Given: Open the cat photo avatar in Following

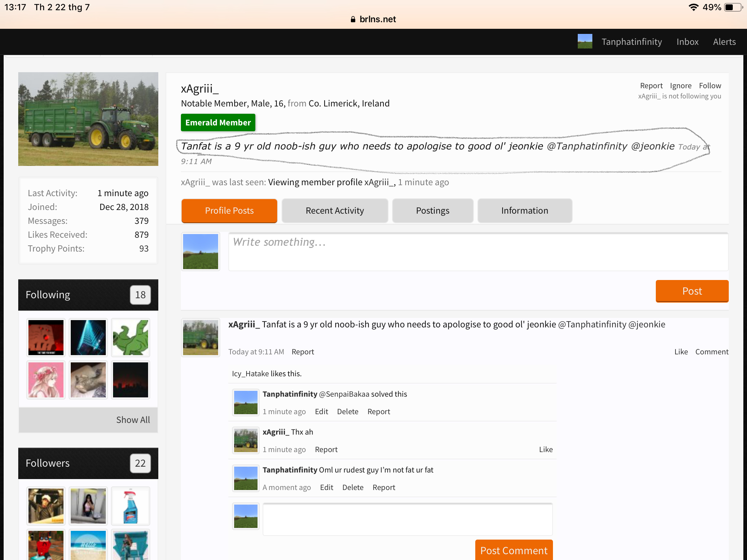Looking at the screenshot, I should point(88,380).
